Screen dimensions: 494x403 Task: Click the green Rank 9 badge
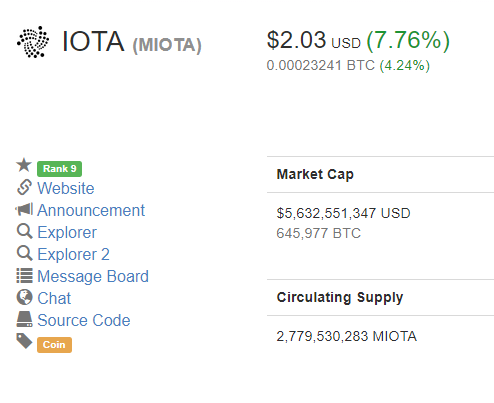pyautogui.click(x=59, y=169)
